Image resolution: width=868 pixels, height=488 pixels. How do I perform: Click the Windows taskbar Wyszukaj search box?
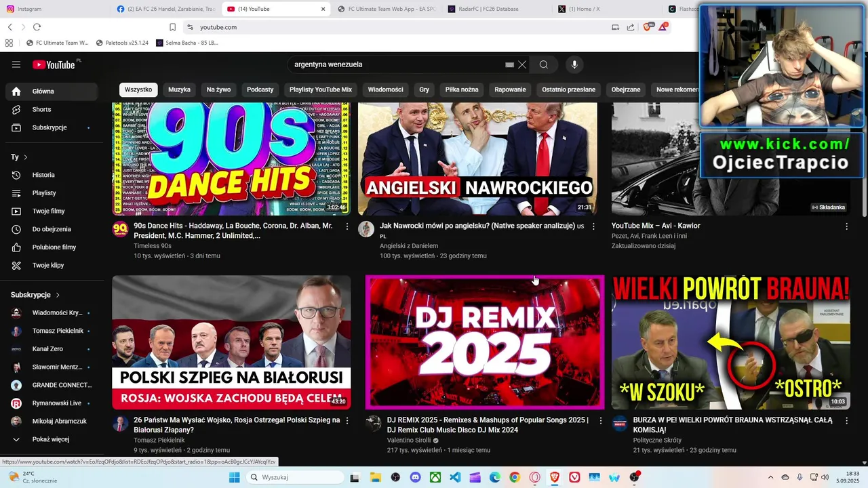point(294,477)
